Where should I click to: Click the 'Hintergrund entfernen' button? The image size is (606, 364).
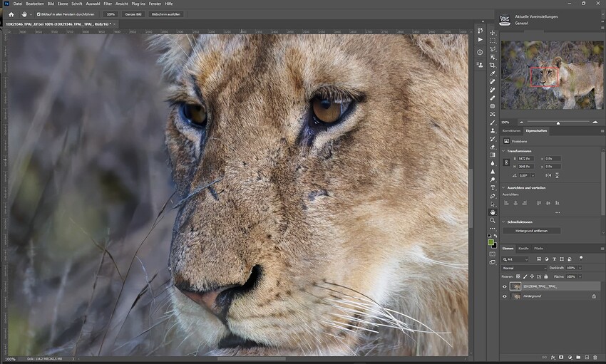coord(531,231)
